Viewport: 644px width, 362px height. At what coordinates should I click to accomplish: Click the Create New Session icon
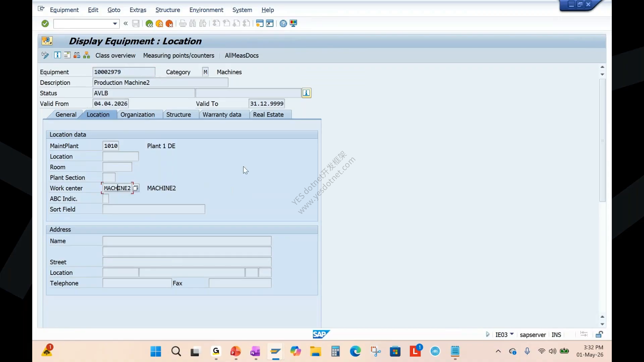click(x=260, y=23)
